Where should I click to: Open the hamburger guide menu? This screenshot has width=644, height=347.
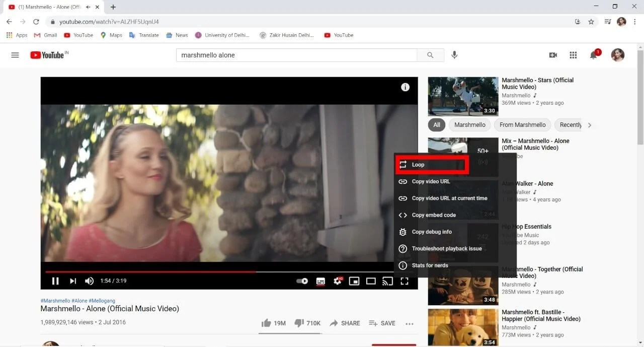pyautogui.click(x=15, y=55)
